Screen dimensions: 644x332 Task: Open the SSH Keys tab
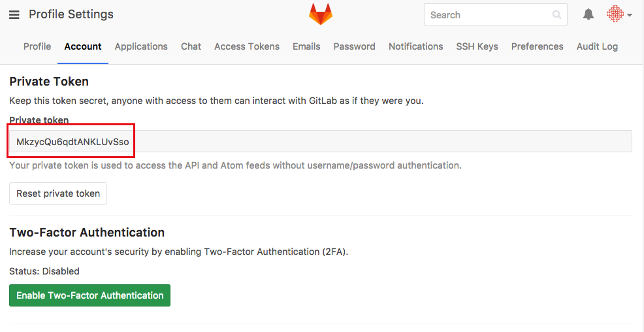pyautogui.click(x=477, y=46)
